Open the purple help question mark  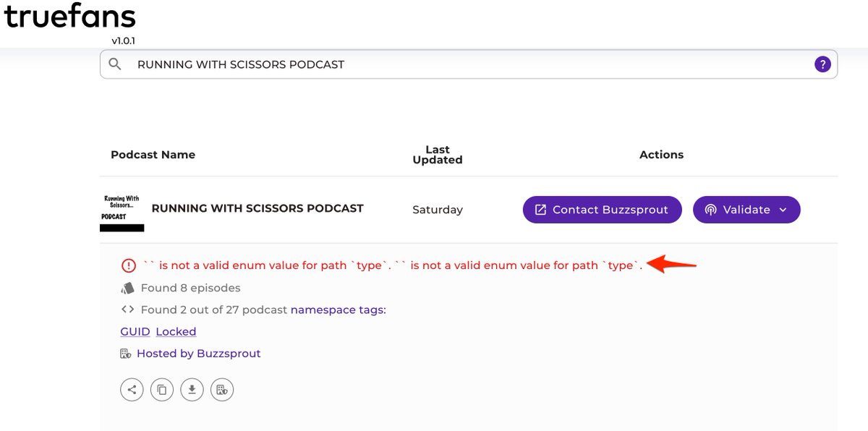pyautogui.click(x=822, y=64)
